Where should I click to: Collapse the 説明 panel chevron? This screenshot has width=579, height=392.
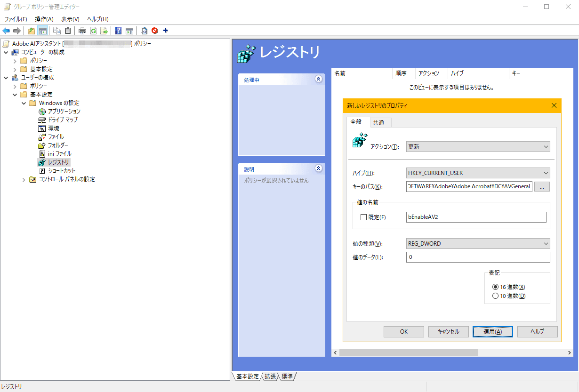pyautogui.click(x=319, y=168)
